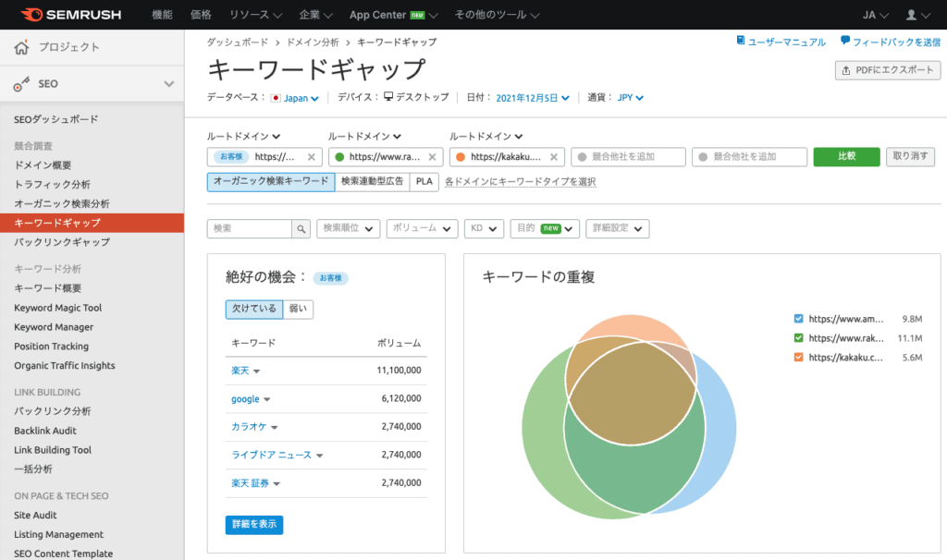Click the green dot of www.ra... domain

coord(339,157)
